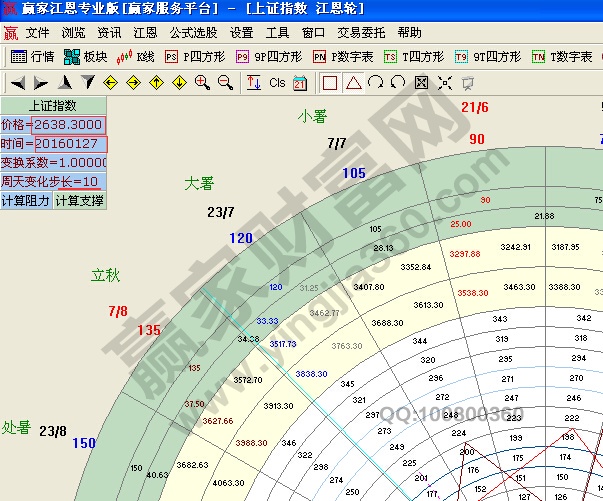Click the Cls clear toolbar button

pos(277,82)
